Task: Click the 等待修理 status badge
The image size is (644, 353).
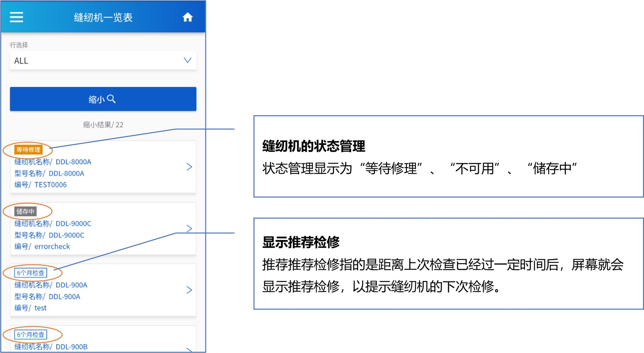Action: tap(28, 150)
